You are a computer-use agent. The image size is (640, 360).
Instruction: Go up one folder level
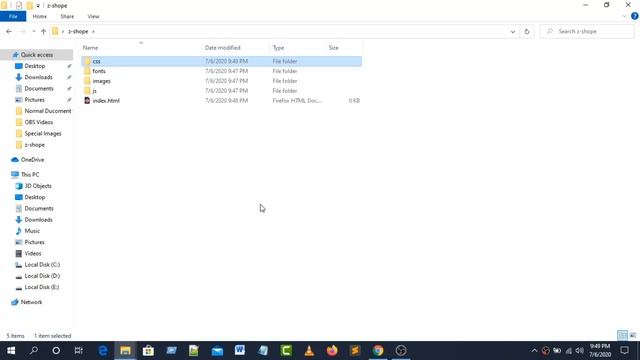tap(43, 31)
